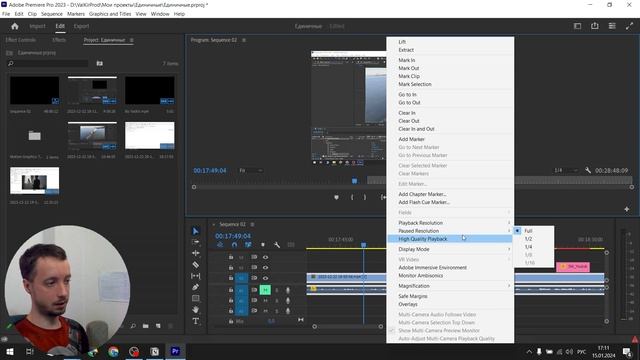
Task: Click the project search input field
Action: click(x=47, y=63)
